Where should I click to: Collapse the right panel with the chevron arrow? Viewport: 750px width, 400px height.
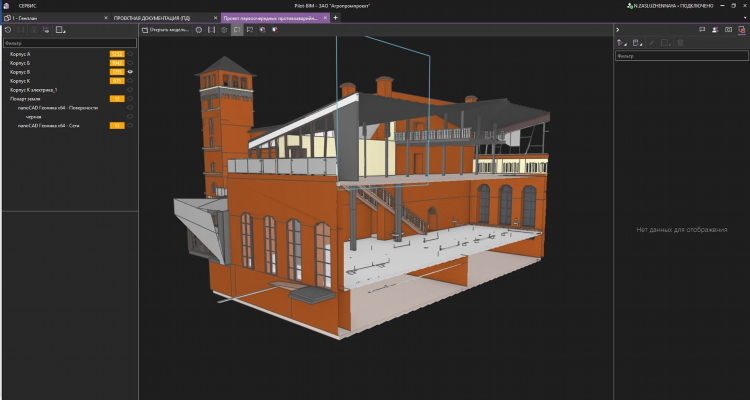coord(618,30)
